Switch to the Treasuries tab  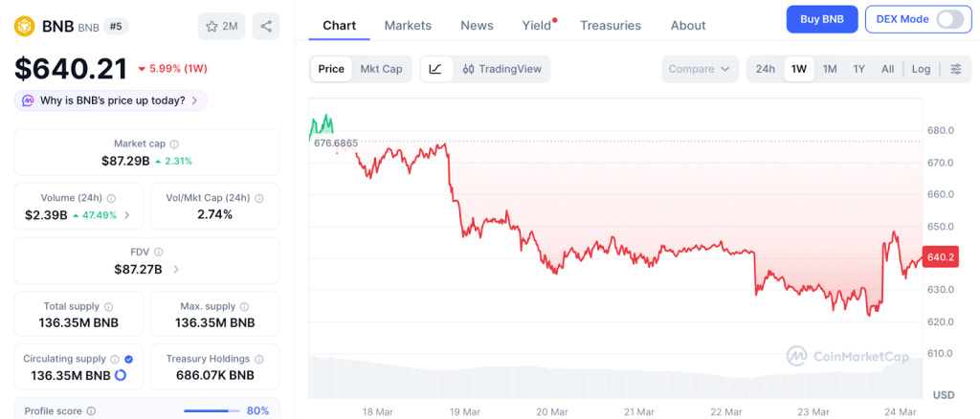[x=611, y=26]
